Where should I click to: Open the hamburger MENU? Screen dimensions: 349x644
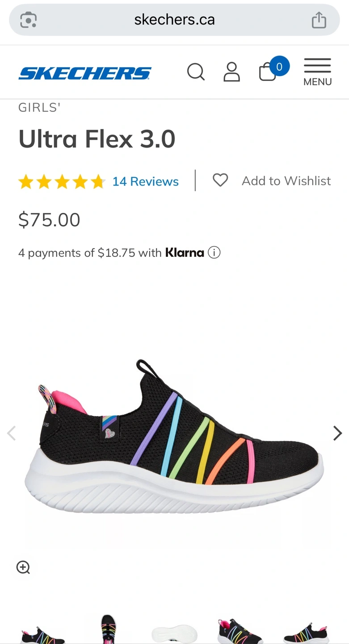click(318, 72)
